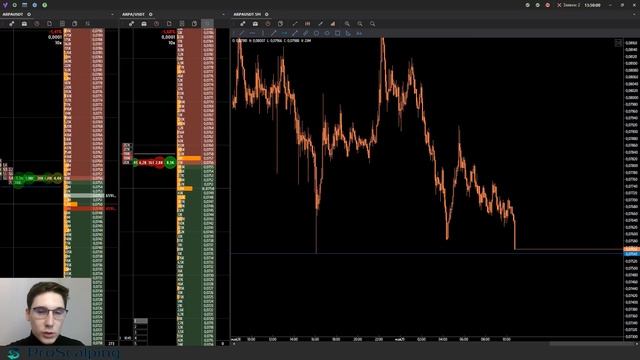Click the third magnifier icon in the chart toolbar
The height and width of the screenshot is (360, 640).
(x=372, y=24)
